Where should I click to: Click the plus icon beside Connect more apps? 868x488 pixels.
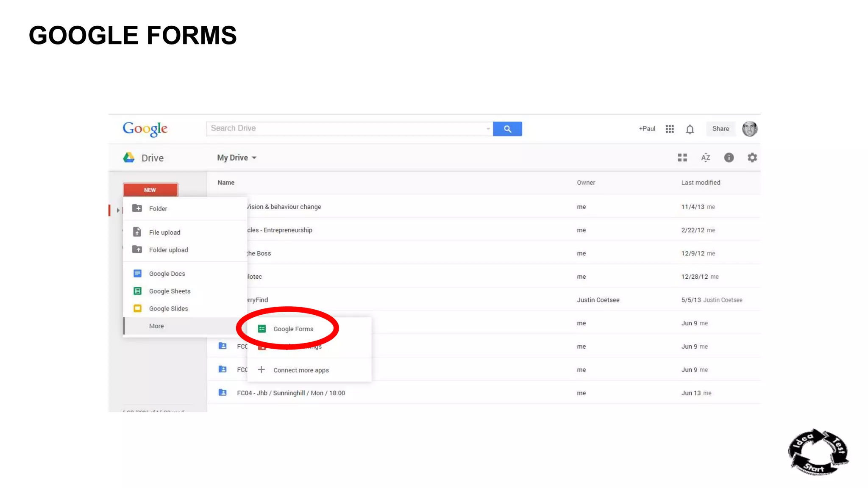point(262,370)
